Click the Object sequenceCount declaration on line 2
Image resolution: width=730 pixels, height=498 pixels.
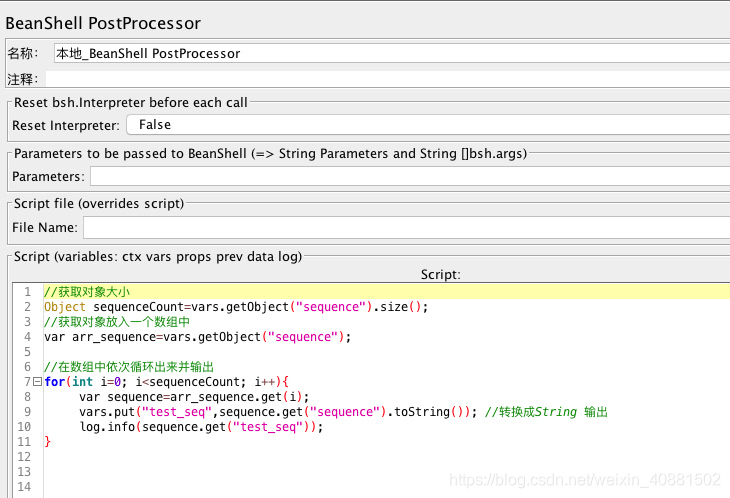pos(236,307)
